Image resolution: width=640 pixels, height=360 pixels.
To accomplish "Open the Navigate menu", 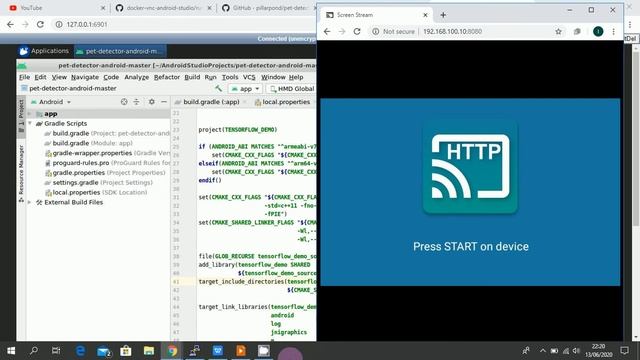I will click(84, 77).
